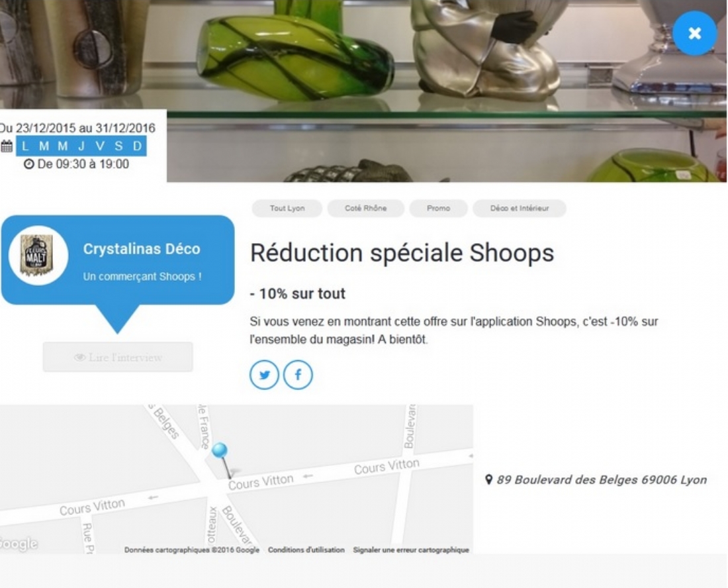Open the Crystalinas Déco shop logo

38,256
